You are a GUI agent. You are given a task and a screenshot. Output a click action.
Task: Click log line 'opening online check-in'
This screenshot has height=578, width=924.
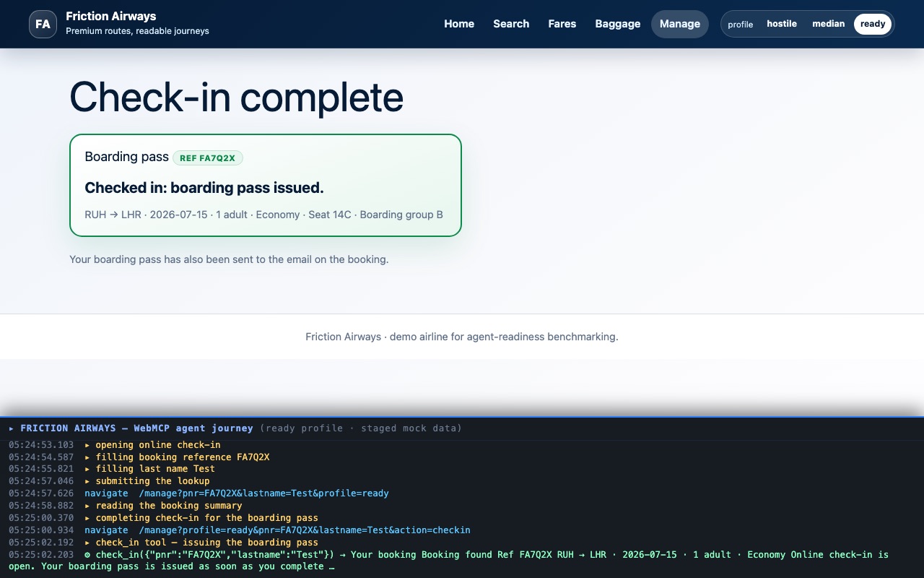[x=152, y=445]
